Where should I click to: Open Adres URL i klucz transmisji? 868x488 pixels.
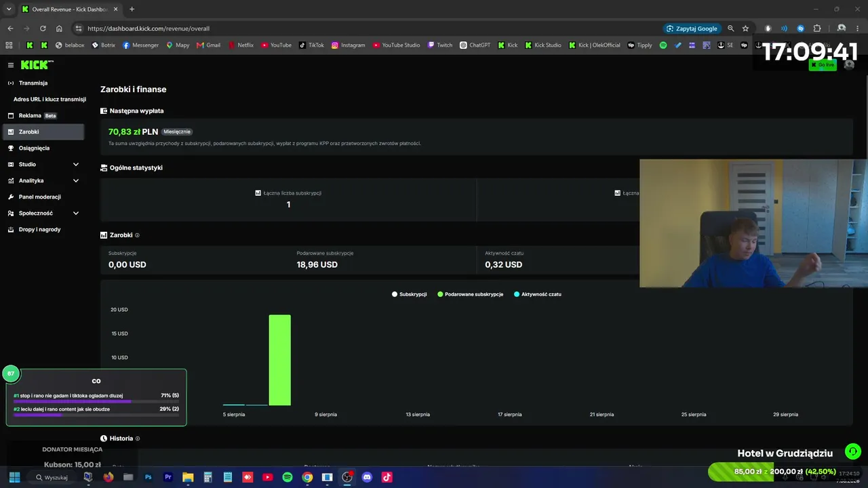tap(50, 99)
